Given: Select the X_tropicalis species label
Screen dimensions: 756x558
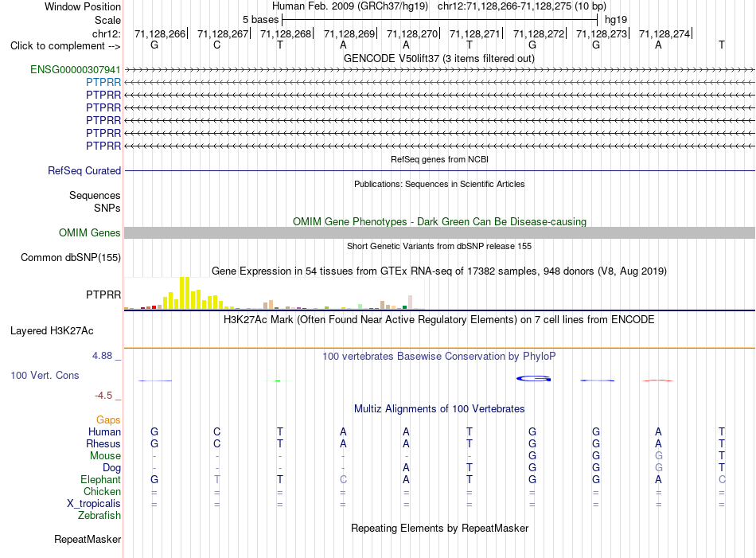Looking at the screenshot, I should [94, 504].
